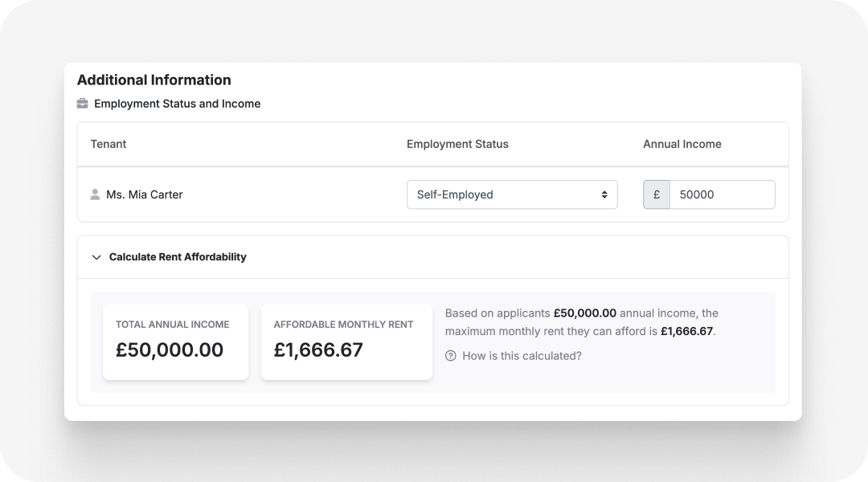Click the chevron beside Calculate Rent Affordability
868x482 pixels.
pos(96,257)
